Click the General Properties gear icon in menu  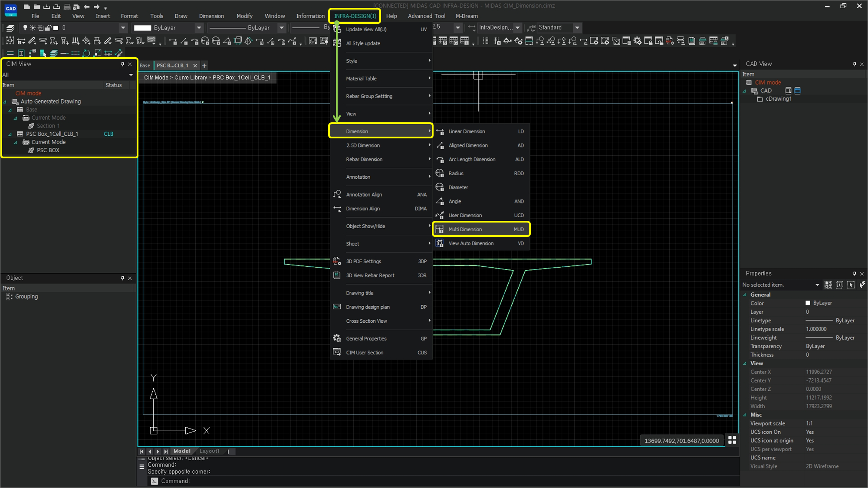(x=337, y=338)
